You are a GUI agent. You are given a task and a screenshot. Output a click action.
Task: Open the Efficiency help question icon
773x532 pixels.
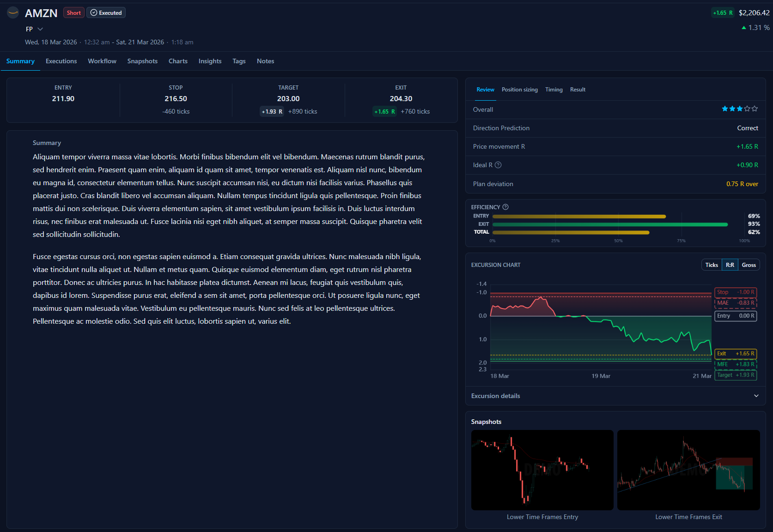click(505, 207)
